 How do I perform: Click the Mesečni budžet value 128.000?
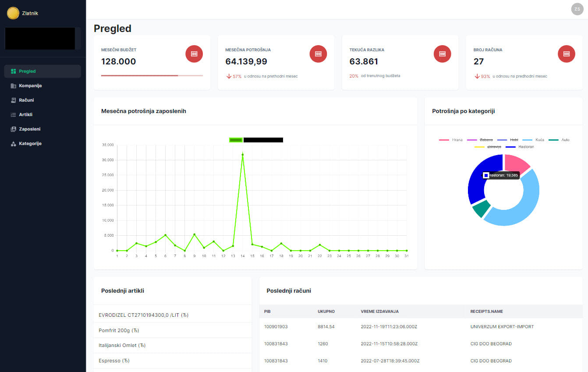coord(119,62)
